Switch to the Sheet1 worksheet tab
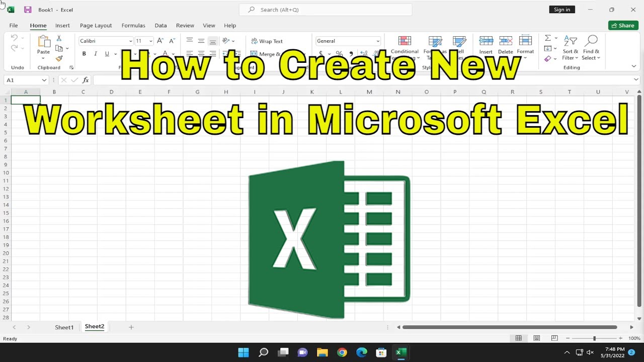 tap(64, 327)
